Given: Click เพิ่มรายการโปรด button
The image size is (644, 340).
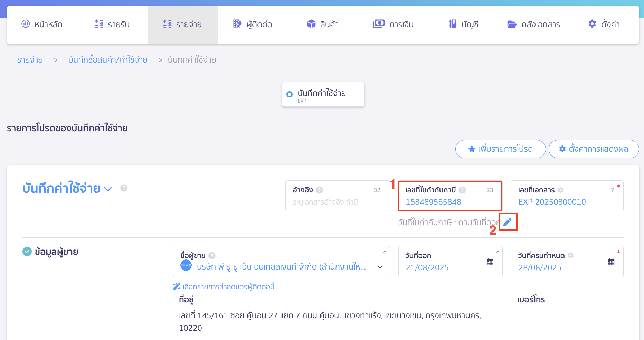Looking at the screenshot, I should (x=500, y=149).
